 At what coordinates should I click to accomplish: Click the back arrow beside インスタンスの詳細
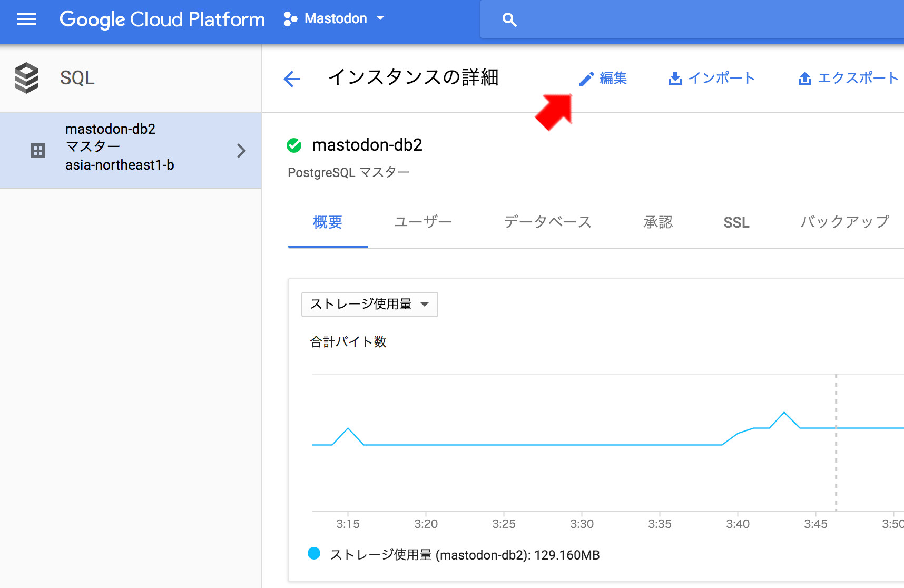(292, 79)
